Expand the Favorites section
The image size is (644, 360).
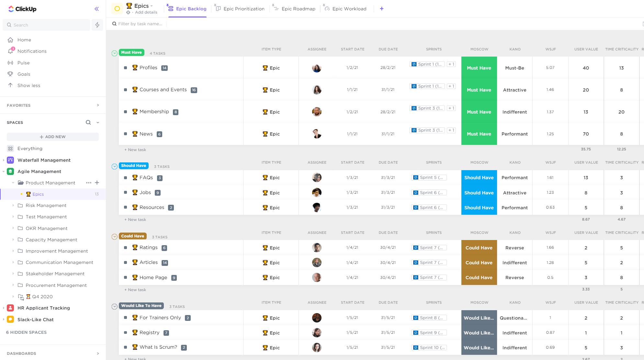[98, 105]
